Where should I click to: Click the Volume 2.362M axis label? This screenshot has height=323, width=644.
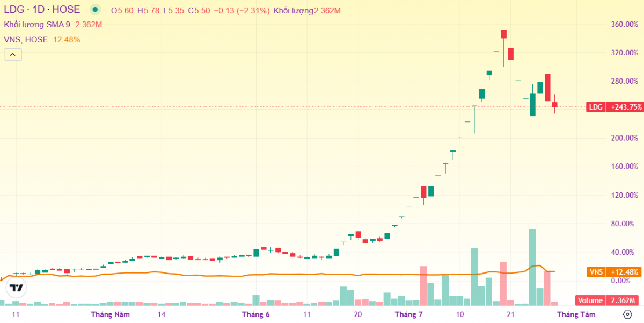point(609,301)
